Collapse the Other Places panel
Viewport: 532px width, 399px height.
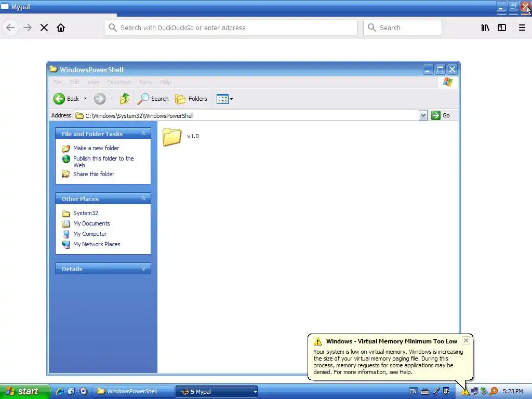pos(143,198)
